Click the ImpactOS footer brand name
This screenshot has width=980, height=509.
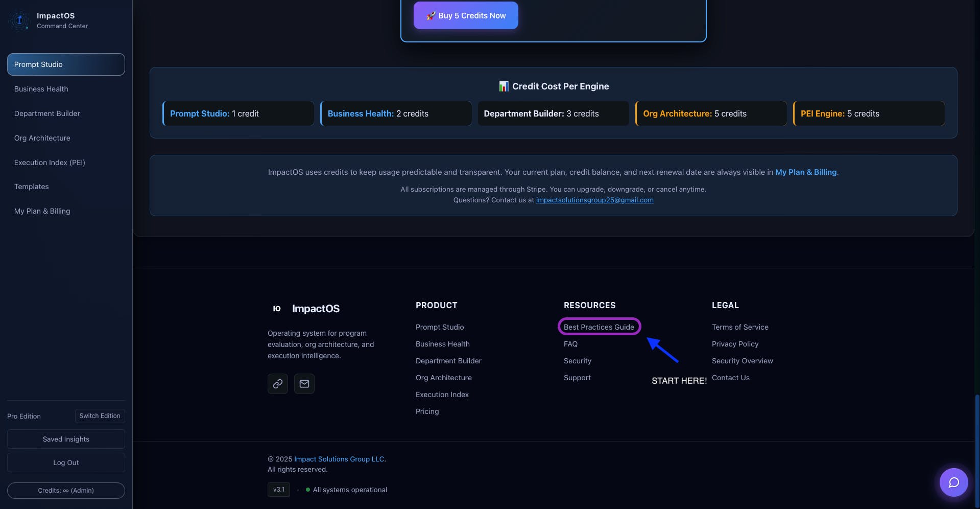pos(316,309)
